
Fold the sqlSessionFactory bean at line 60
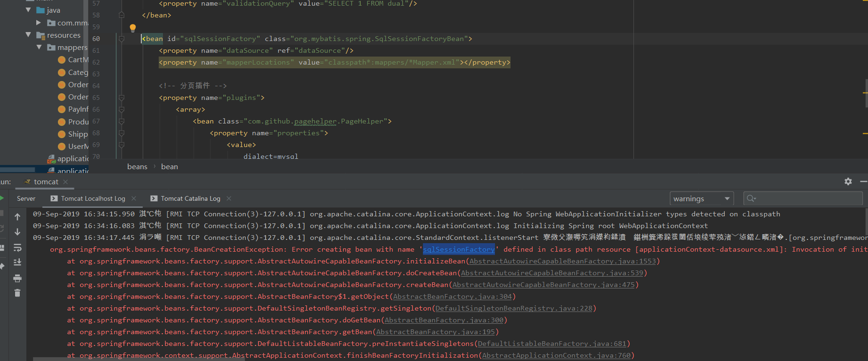click(122, 39)
